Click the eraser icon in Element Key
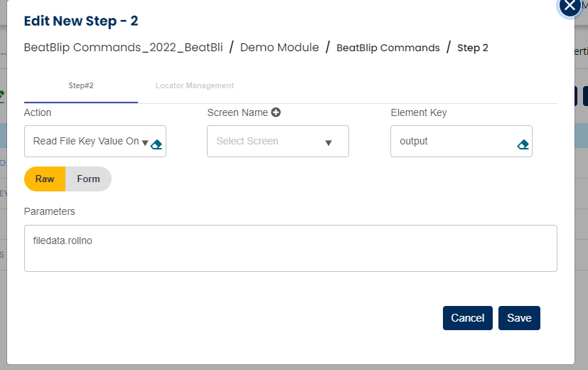This screenshot has height=370, width=588. 523,144
